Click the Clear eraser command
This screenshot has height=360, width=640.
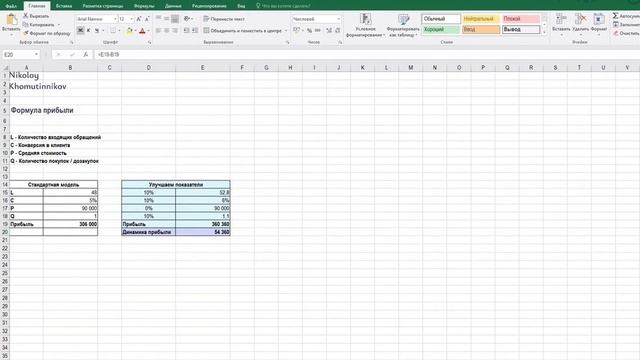click(x=625, y=33)
